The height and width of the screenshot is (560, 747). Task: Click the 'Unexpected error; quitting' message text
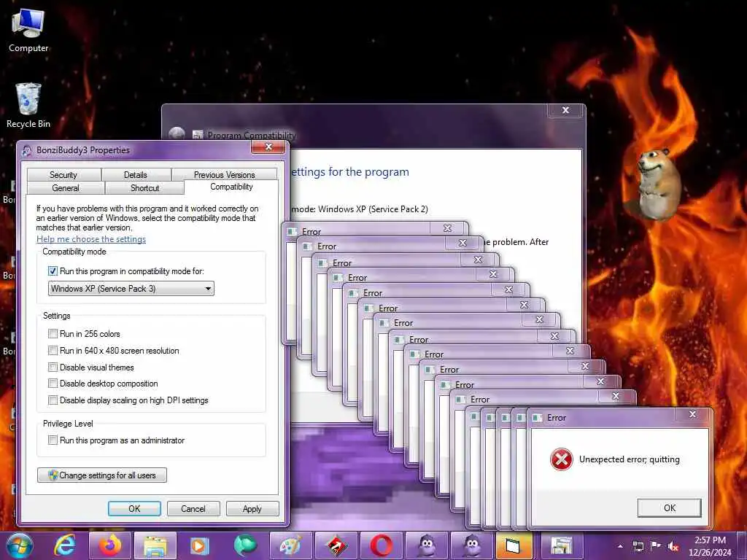pyautogui.click(x=630, y=459)
